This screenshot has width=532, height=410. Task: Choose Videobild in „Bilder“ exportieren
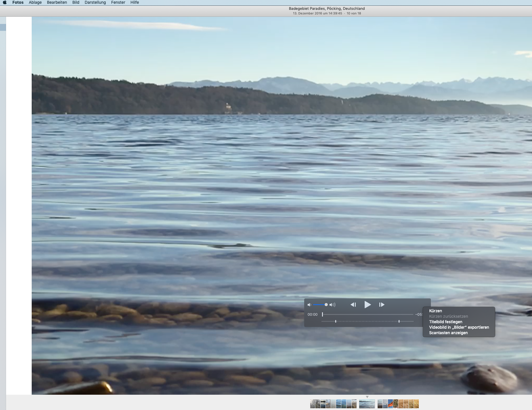[x=459, y=327]
